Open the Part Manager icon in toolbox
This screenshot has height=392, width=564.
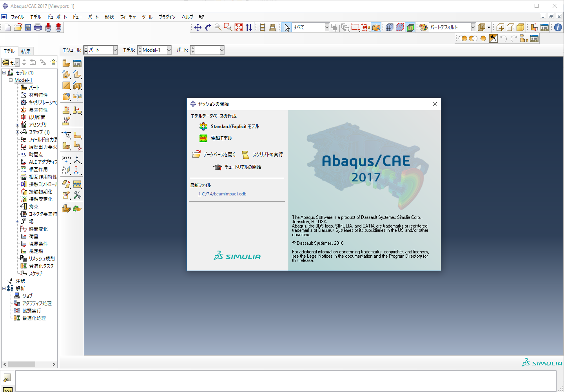click(77, 63)
